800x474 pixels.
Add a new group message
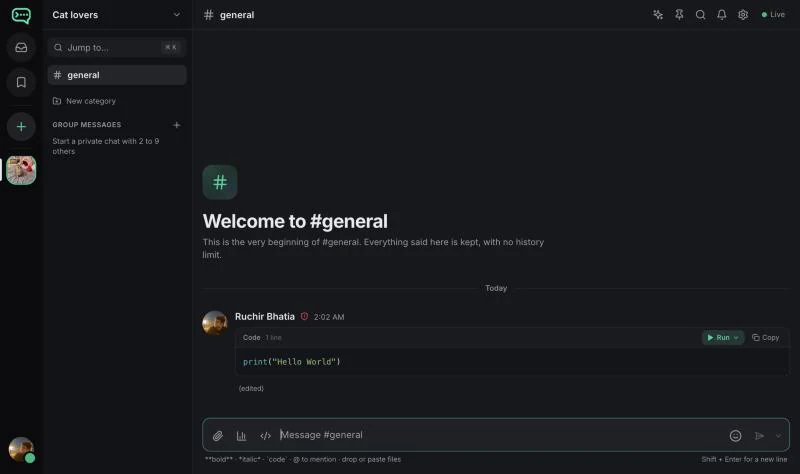click(177, 125)
